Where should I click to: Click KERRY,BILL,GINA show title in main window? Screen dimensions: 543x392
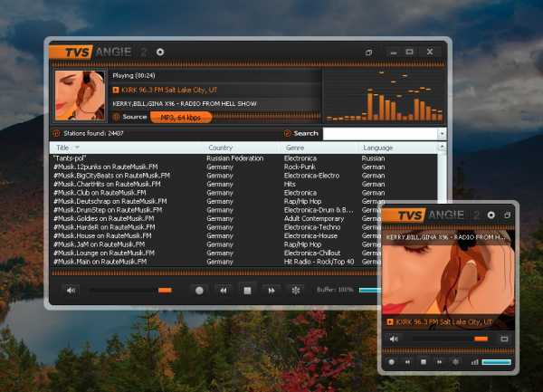[185, 103]
